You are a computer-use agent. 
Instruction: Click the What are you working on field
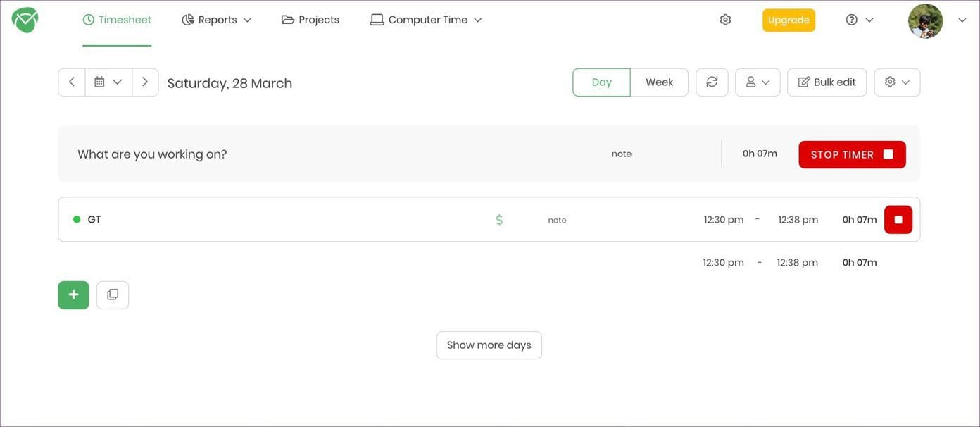coord(317,154)
